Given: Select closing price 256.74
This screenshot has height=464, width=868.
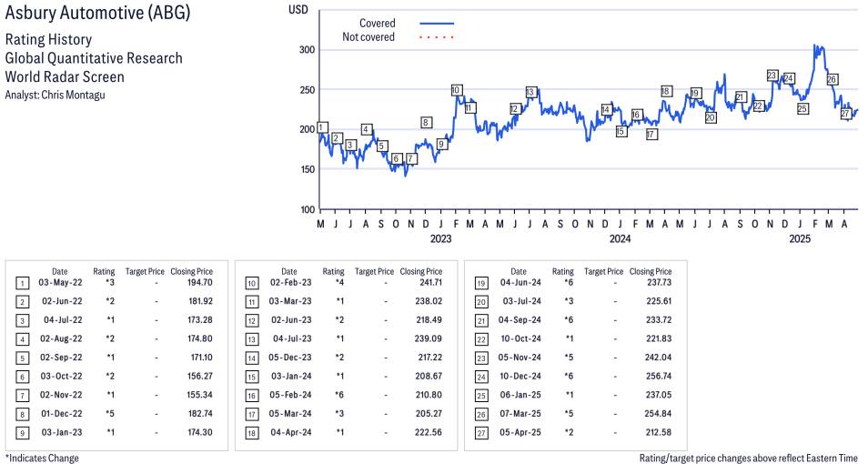Looking at the screenshot, I should (659, 376).
